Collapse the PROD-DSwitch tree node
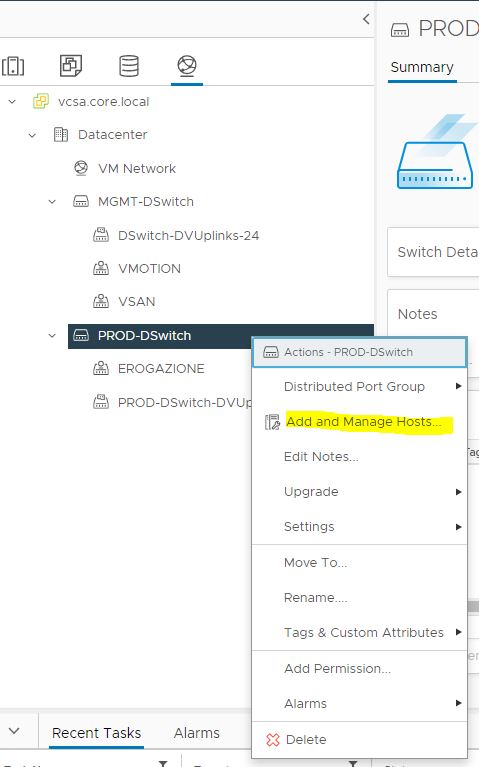The width and height of the screenshot is (479, 767). tap(52, 336)
